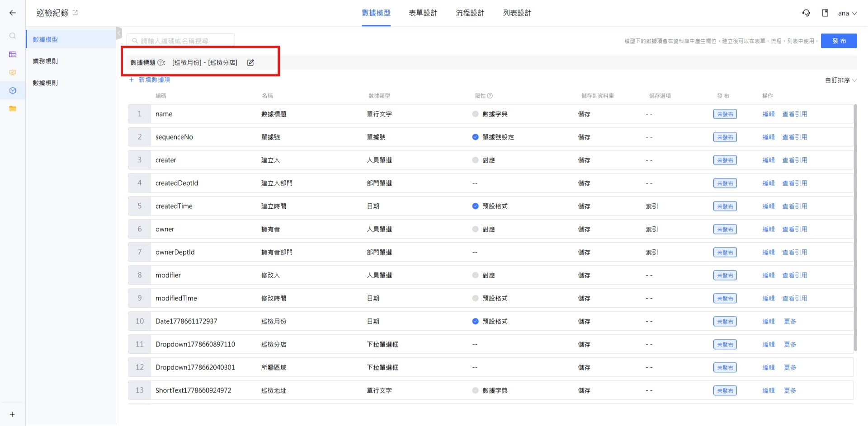Viewport: 868px width, 426px height.
Task: Collapse the left navigation panel handle
Action: 119,33
